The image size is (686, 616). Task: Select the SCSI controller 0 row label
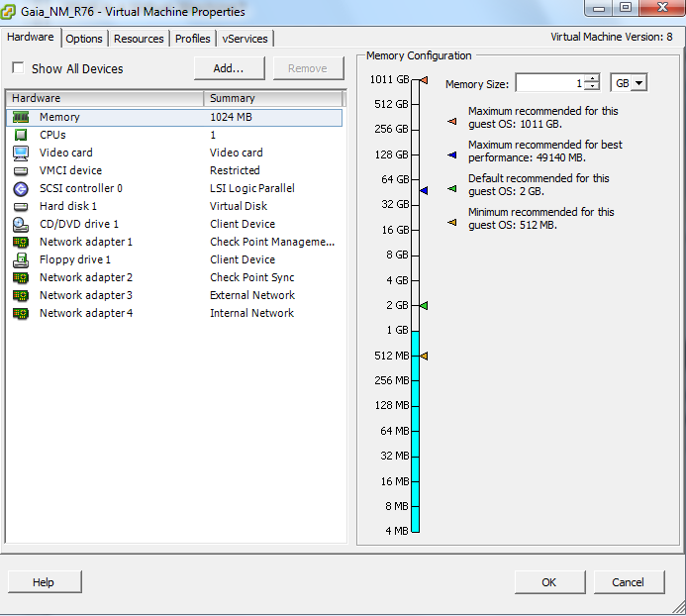coord(81,189)
